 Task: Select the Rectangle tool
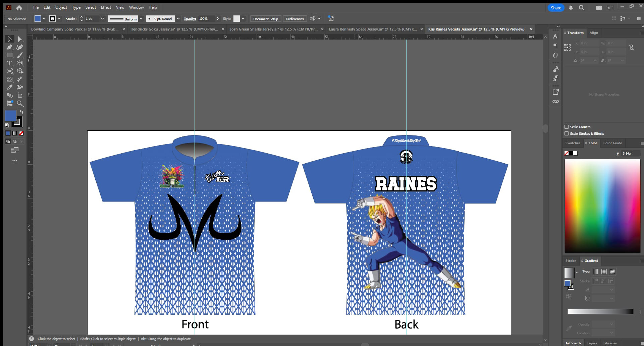(10, 55)
